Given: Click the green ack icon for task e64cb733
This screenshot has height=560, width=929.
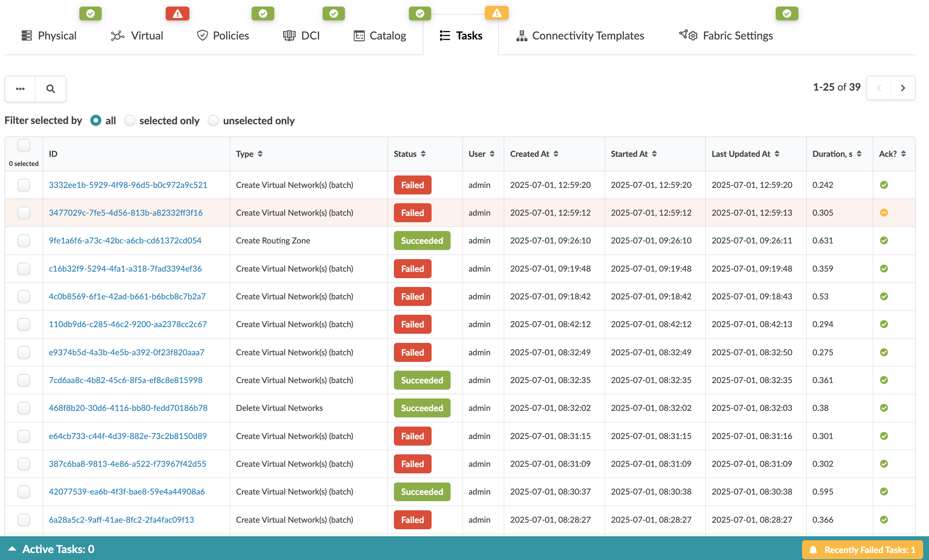Looking at the screenshot, I should point(884,436).
